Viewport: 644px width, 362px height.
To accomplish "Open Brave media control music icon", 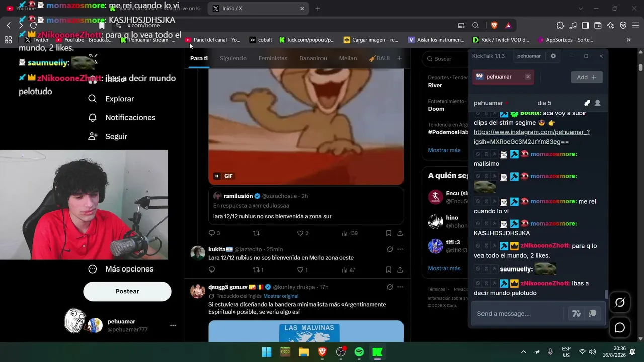I will pyautogui.click(x=573, y=25).
